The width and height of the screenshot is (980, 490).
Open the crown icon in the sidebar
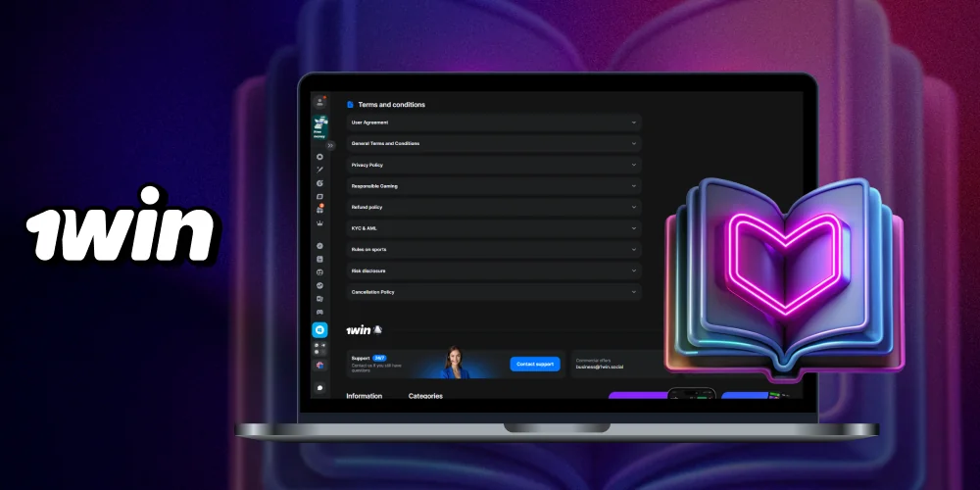pyautogui.click(x=320, y=222)
